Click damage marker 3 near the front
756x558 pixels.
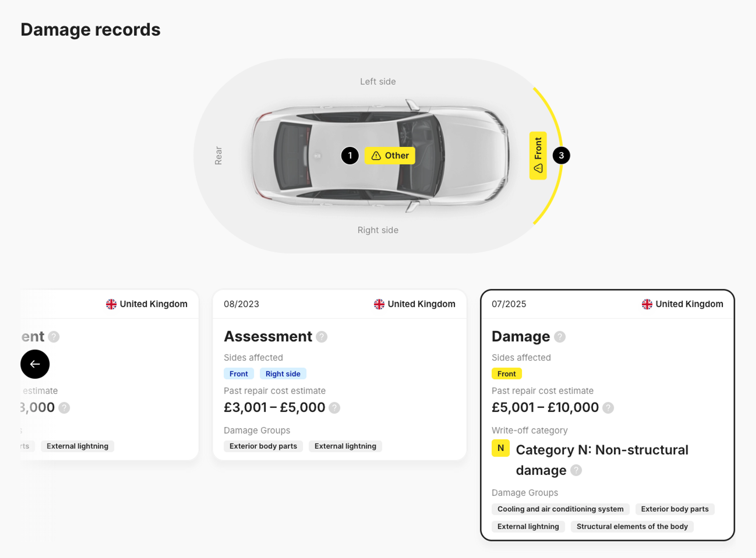point(561,155)
